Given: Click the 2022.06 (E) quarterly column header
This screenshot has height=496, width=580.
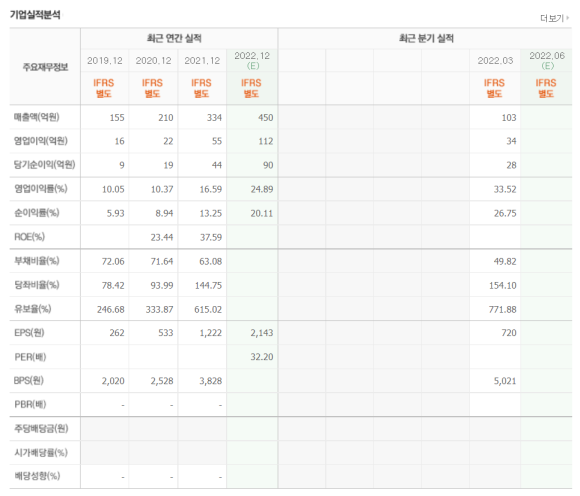Looking at the screenshot, I should coord(547,61).
